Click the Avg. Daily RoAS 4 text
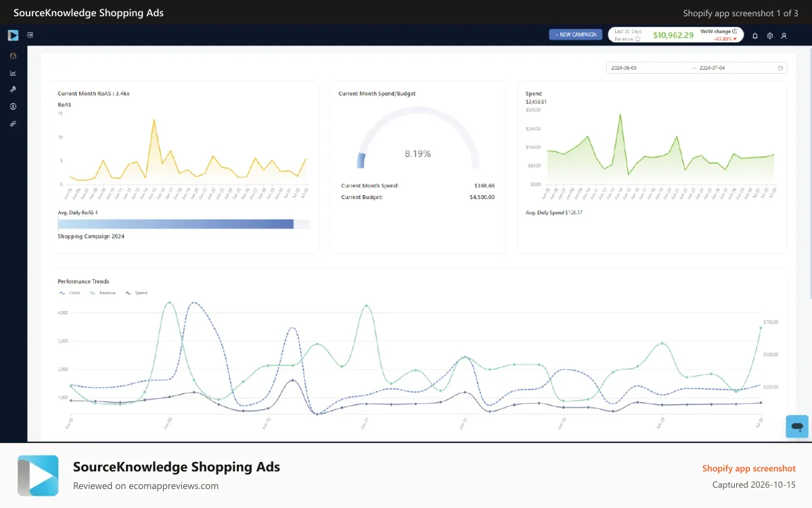Viewport: 812px width, 508px height. pyautogui.click(x=78, y=213)
